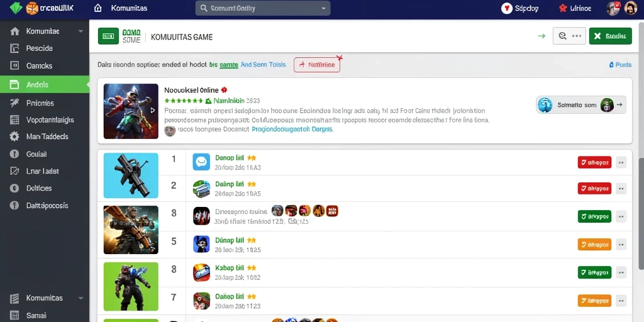Image resolution: width=644 pixels, height=322 pixels.
Task: Open more options for row 5 Dúnap liil
Action: pyautogui.click(x=621, y=245)
